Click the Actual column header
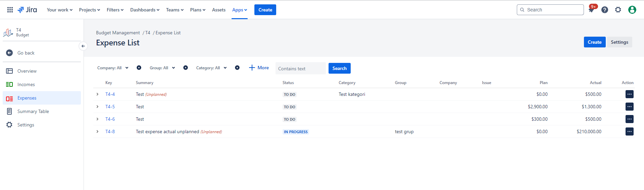Viewport: 644px width, 190px height. (x=596, y=83)
